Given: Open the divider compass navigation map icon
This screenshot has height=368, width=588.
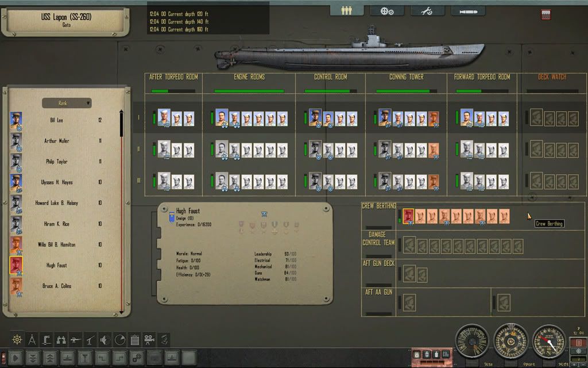Looking at the screenshot, I should (32, 340).
